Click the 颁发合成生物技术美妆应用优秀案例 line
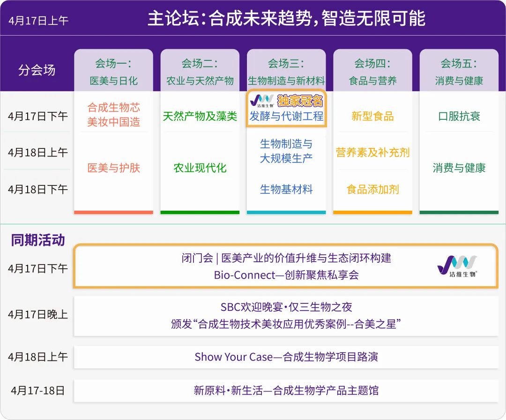Viewport: 506px width, 420px height. coord(286,324)
